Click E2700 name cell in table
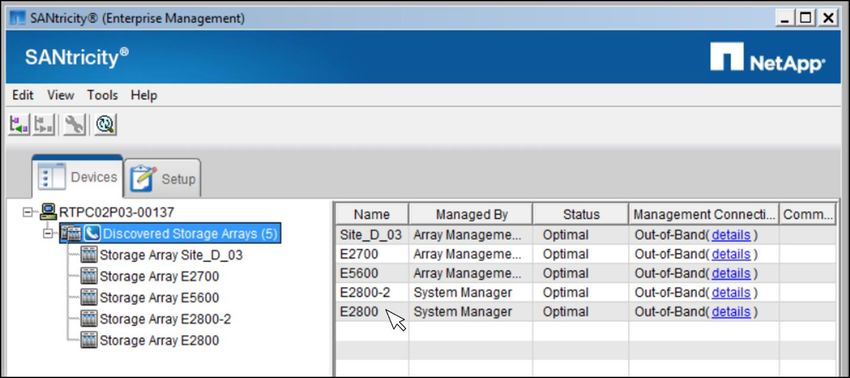The image size is (850, 378). 372,254
